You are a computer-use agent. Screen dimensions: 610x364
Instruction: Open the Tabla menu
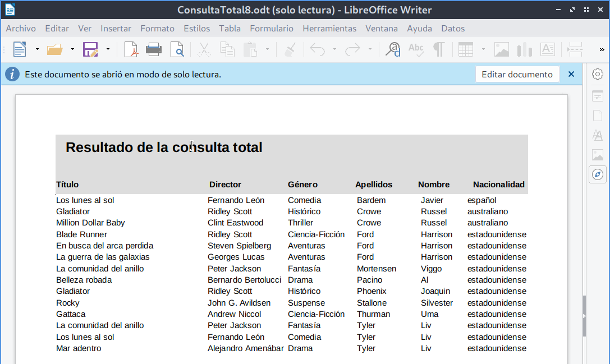230,29
